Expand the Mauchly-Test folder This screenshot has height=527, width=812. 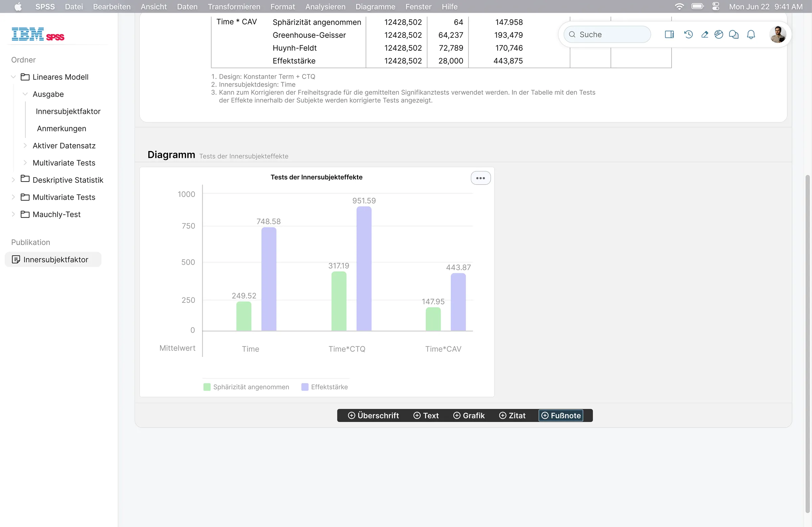pyautogui.click(x=14, y=214)
